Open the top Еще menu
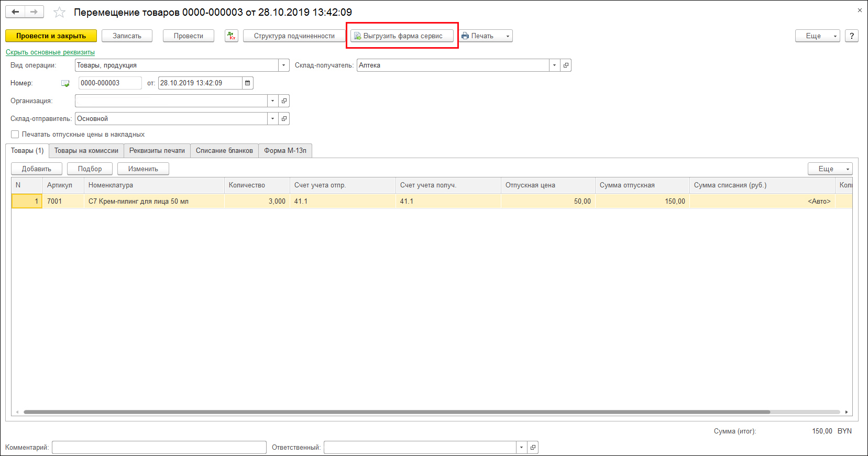This screenshot has width=868, height=456. pyautogui.click(x=817, y=36)
